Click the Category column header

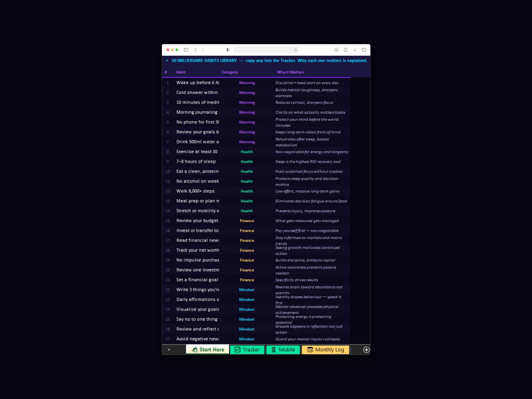pyautogui.click(x=230, y=72)
